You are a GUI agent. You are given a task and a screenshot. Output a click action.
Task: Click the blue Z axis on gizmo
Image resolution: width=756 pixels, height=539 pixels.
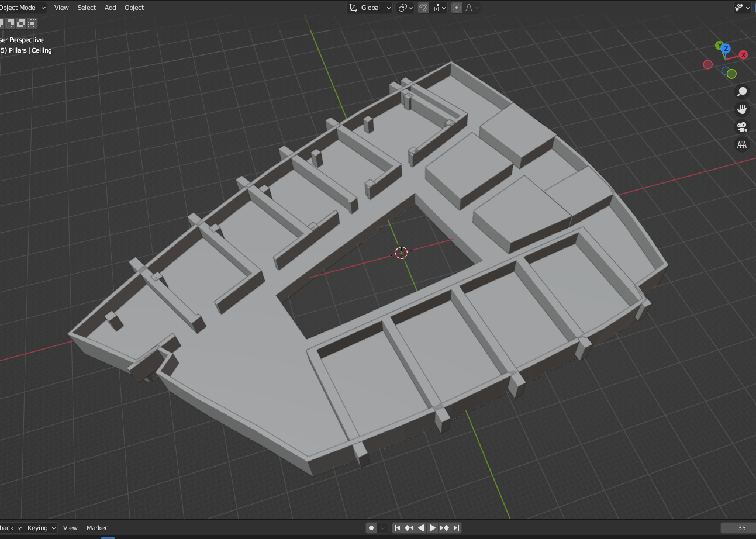pos(726,49)
